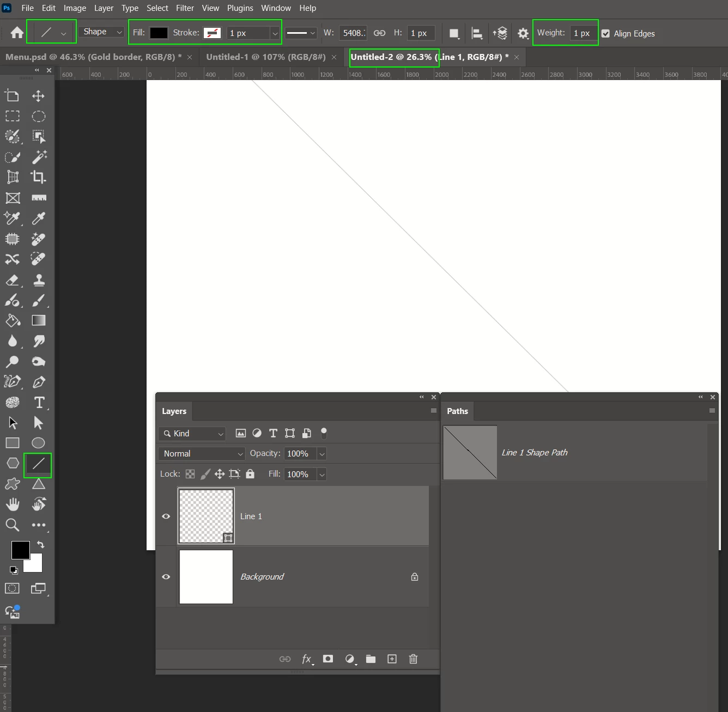Select the Rectangle shape tool
The height and width of the screenshot is (712, 728).
point(13,443)
